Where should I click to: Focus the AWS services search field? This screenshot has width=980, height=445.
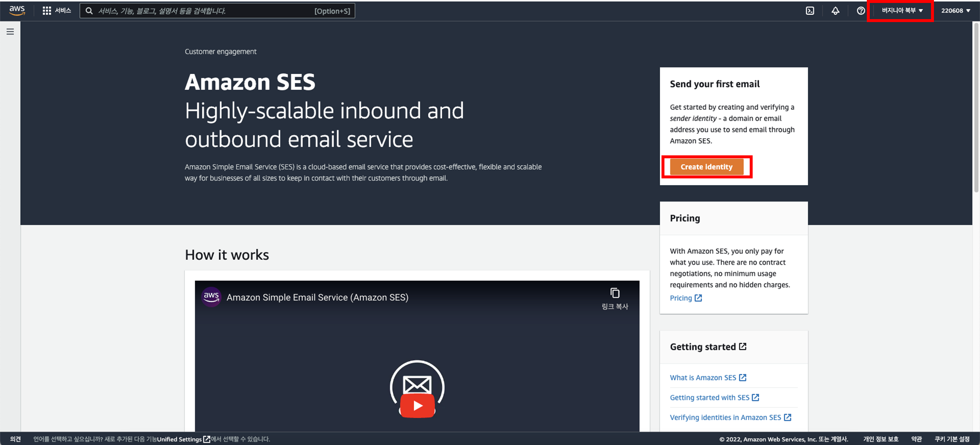pyautogui.click(x=217, y=11)
